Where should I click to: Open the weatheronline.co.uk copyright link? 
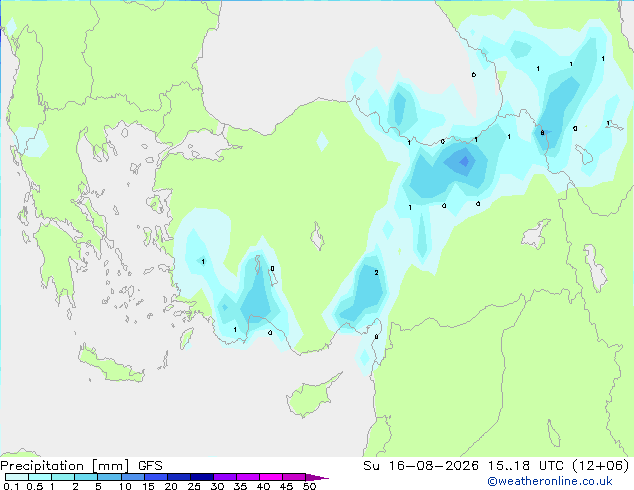[x=550, y=481]
